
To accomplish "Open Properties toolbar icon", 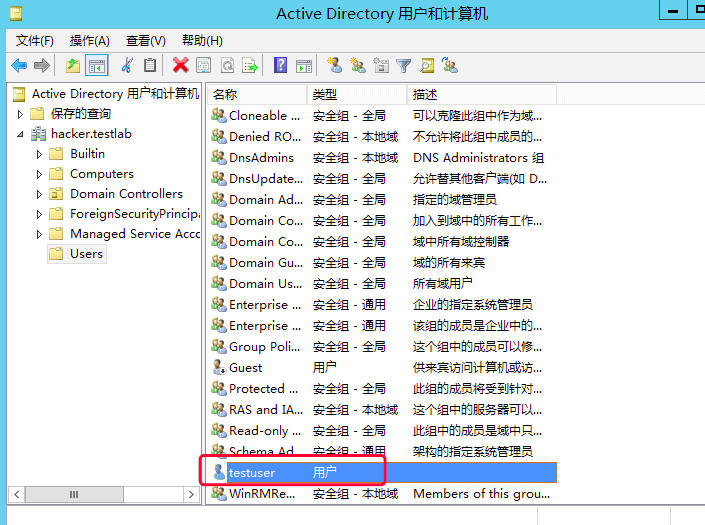I will pyautogui.click(x=204, y=66).
